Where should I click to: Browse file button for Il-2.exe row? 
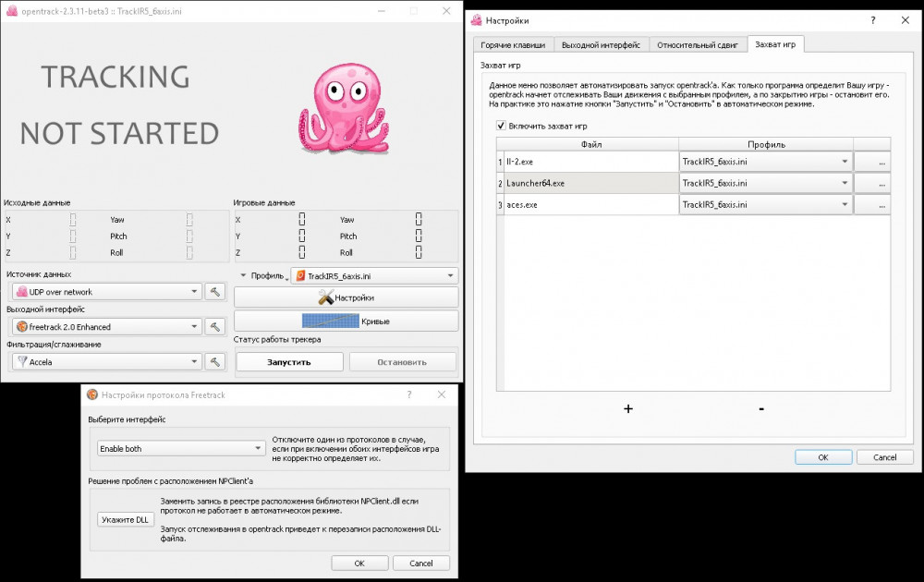click(x=872, y=162)
